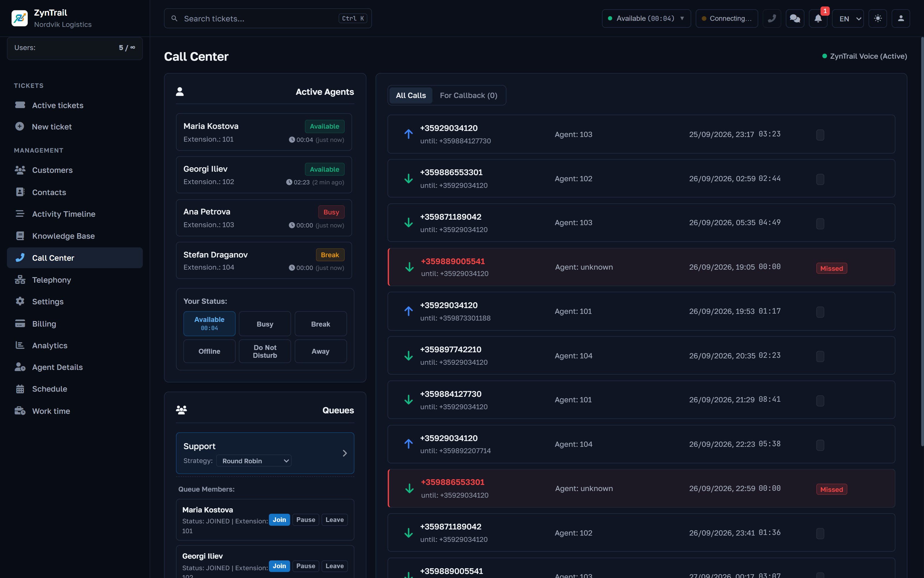Click Pause for Maria Kostova queue member
Viewport: 924px width, 578px height.
(305, 520)
